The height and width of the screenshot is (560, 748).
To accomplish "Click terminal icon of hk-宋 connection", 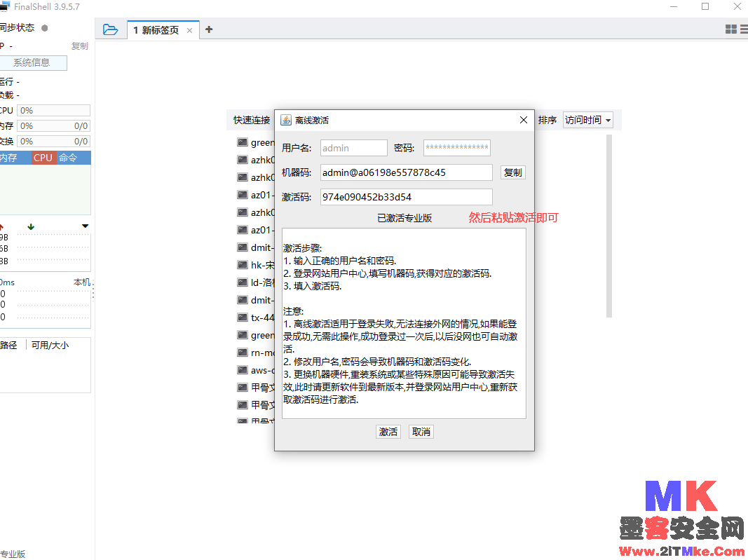I will click(243, 265).
